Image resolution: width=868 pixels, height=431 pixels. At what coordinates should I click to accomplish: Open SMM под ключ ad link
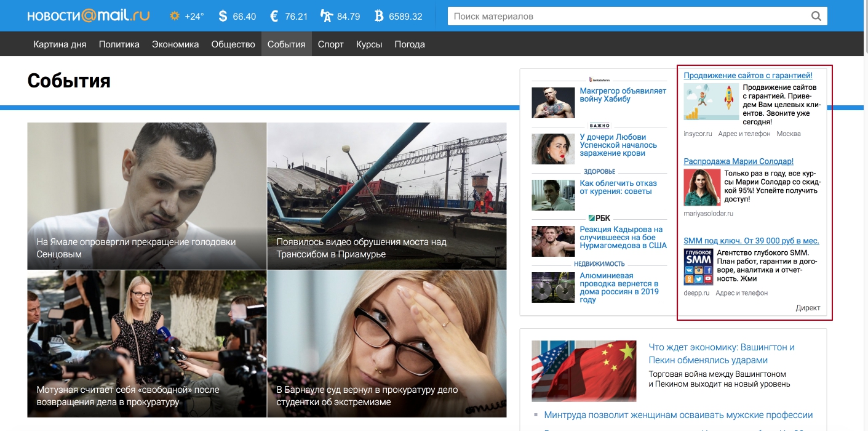tap(751, 241)
